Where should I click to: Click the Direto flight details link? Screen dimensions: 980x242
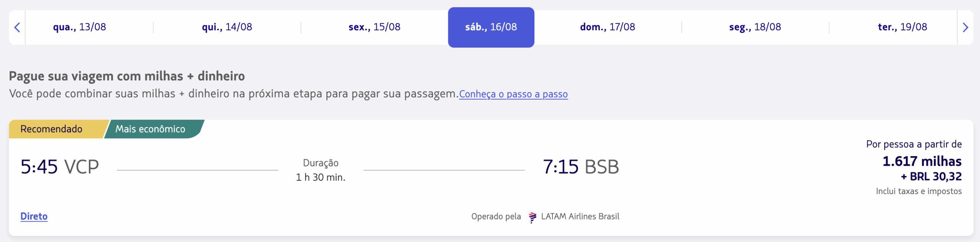pos(34,217)
